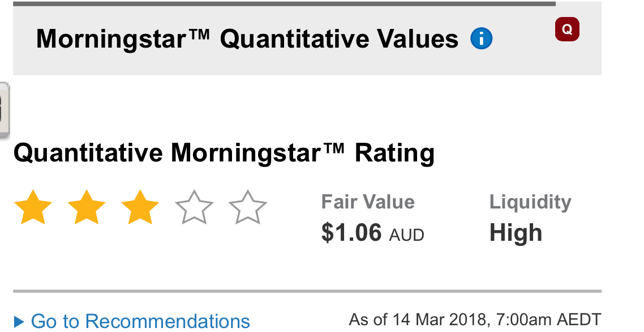Viewport: 644px width, 332px height.
Task: Click the blue info icon
Action: tap(481, 39)
